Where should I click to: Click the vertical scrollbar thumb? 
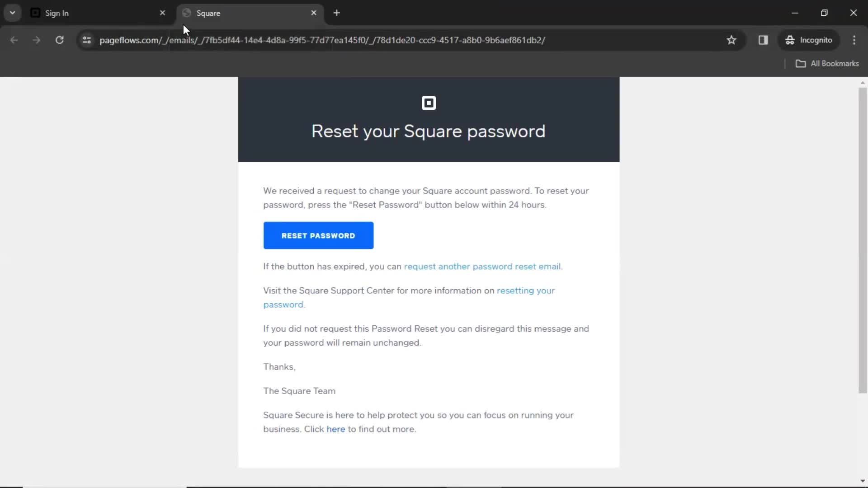[863, 240]
